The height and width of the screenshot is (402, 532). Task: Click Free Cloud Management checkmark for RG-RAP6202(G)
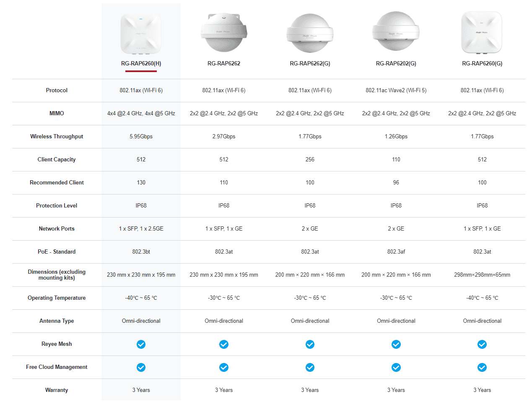396,367
